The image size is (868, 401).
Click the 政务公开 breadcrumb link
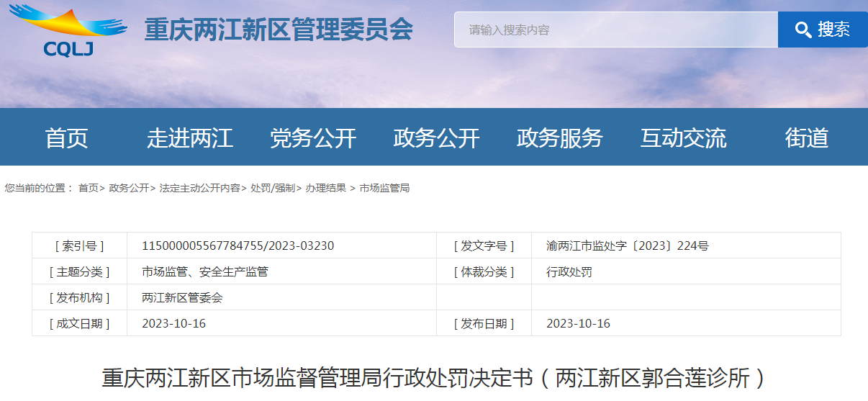pos(129,188)
